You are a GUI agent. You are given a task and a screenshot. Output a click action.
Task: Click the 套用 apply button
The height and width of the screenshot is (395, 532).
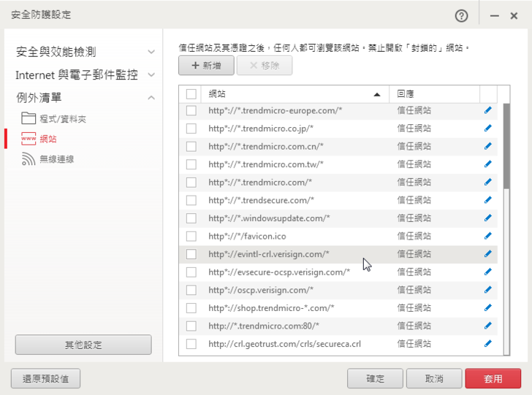click(493, 378)
